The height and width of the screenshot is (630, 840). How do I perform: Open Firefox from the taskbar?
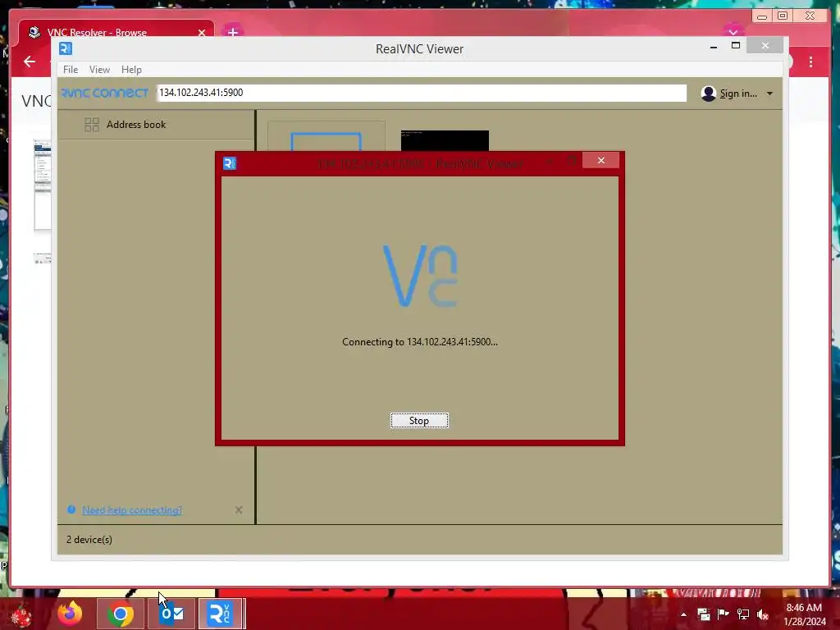[71, 614]
